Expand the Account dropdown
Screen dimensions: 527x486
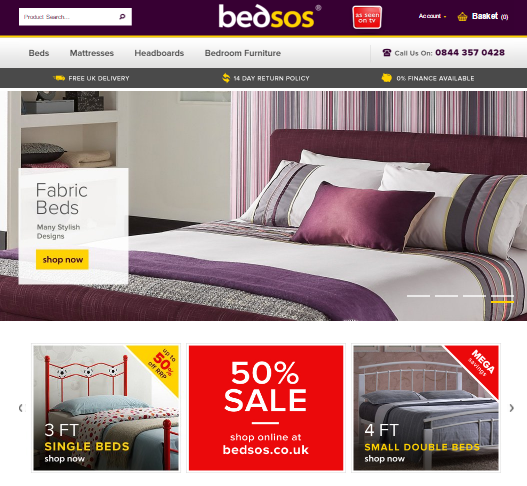[x=432, y=16]
